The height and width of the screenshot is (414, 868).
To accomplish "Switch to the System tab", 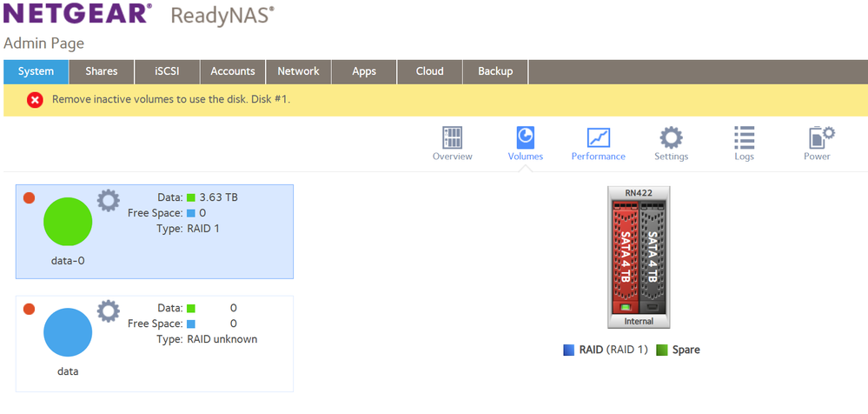I will coord(36,71).
